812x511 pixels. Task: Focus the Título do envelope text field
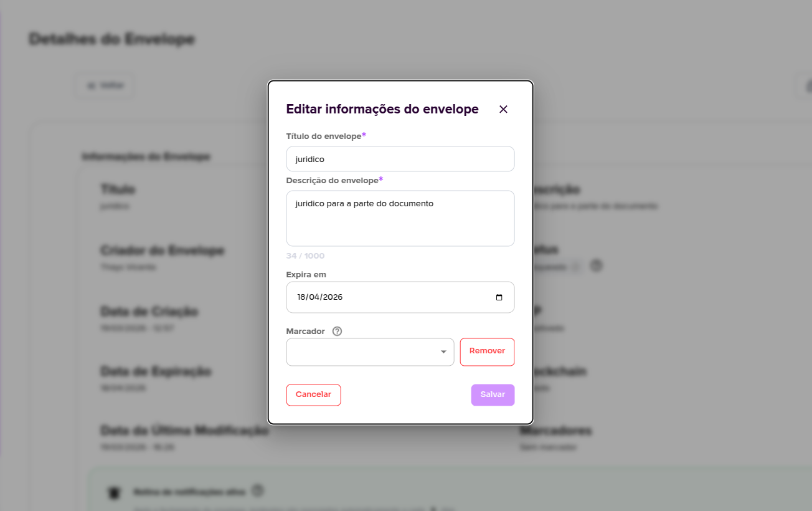click(400, 159)
